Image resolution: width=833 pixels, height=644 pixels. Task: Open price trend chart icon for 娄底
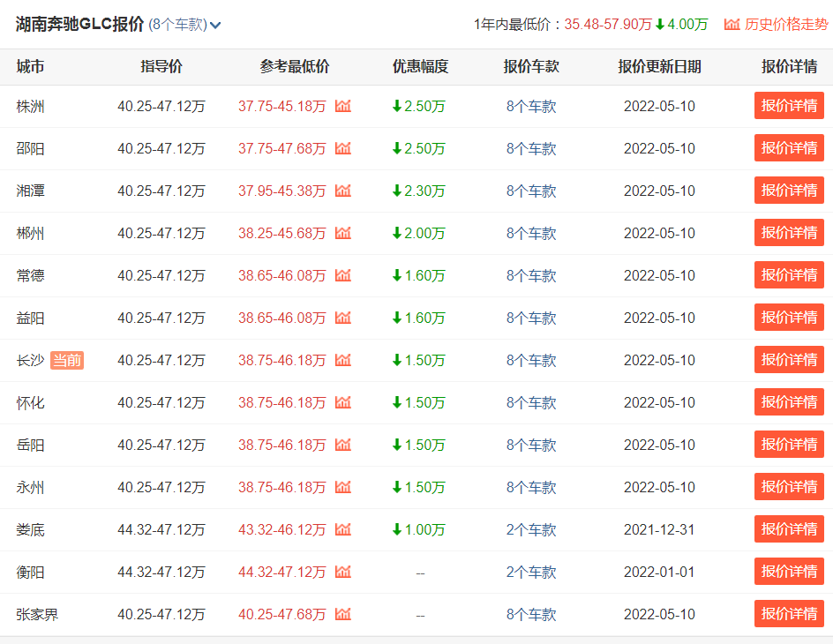(x=343, y=529)
